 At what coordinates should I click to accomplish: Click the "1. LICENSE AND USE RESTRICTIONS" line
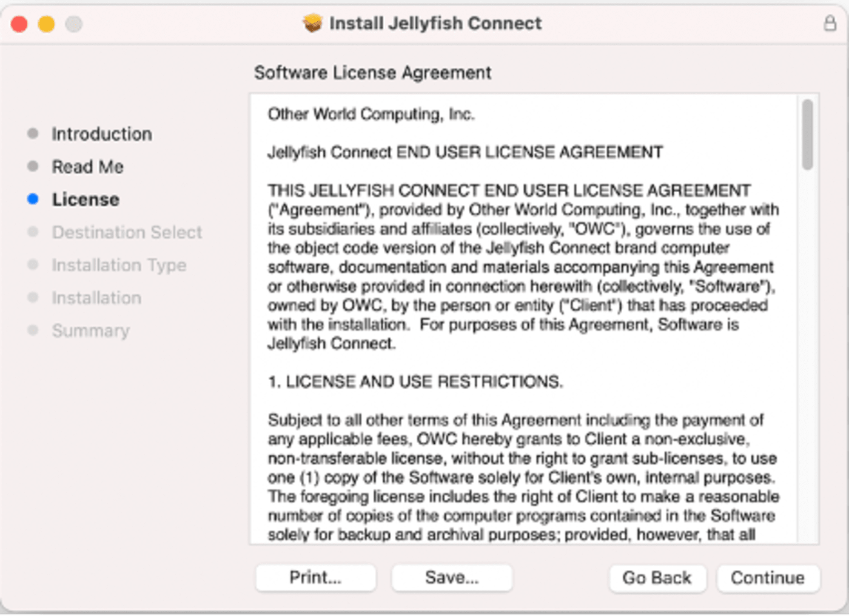coord(415,382)
